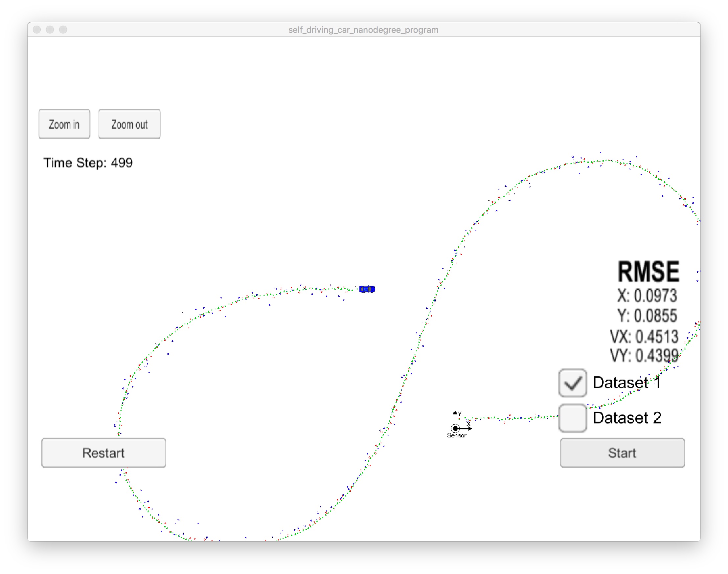Click the window maximize traffic light

[x=63, y=30]
